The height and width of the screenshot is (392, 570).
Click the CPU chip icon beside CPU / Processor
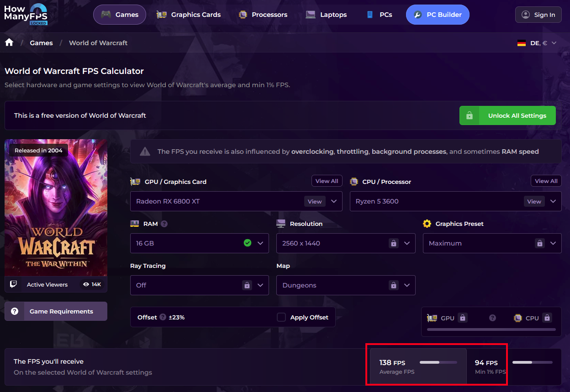pyautogui.click(x=354, y=182)
